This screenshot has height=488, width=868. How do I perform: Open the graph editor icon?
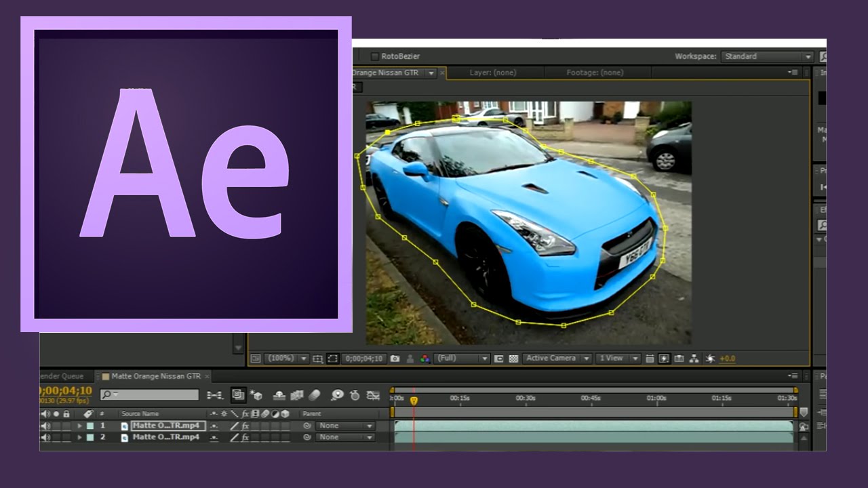373,394
